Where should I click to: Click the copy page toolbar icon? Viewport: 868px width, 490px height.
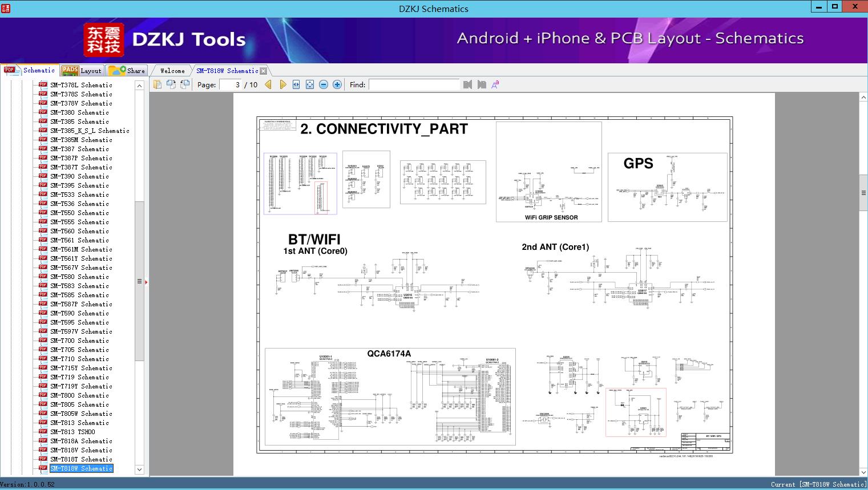click(158, 84)
